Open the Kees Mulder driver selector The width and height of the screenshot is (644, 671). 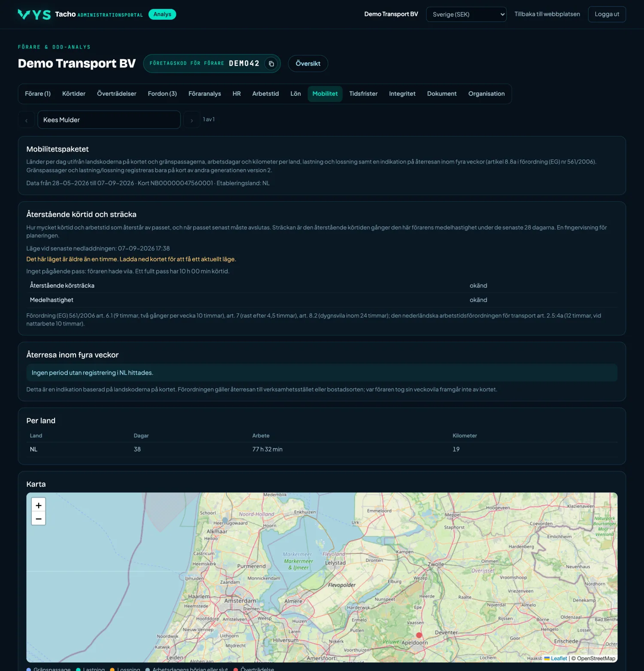tap(109, 120)
